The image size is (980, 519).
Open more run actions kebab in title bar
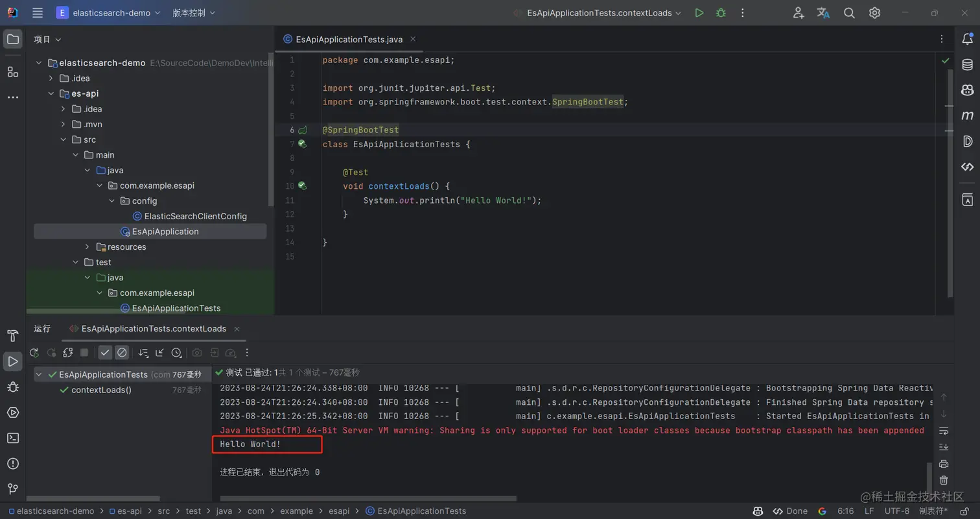click(x=743, y=13)
